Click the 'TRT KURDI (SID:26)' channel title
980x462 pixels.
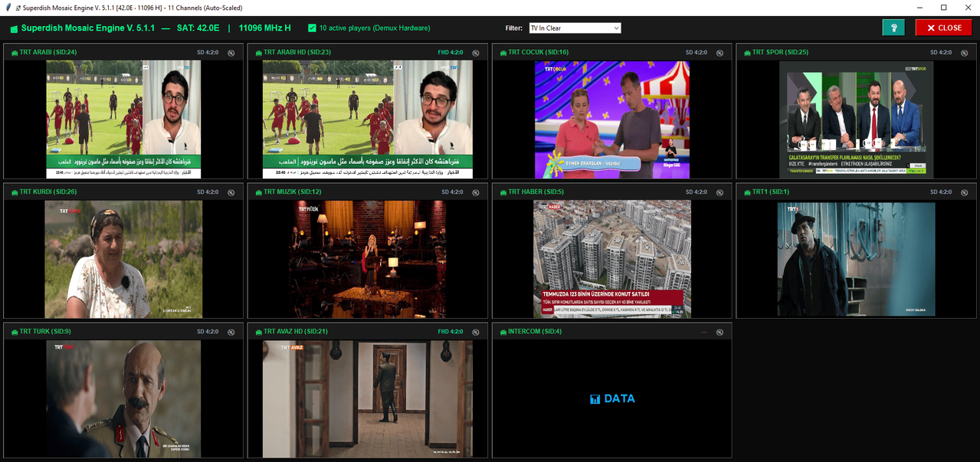click(x=48, y=192)
